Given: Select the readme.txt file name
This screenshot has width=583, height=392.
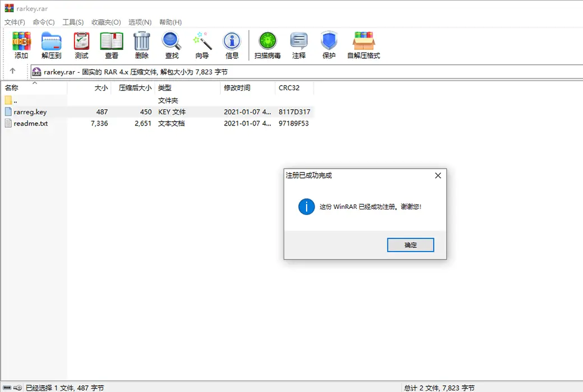Looking at the screenshot, I should [31, 123].
